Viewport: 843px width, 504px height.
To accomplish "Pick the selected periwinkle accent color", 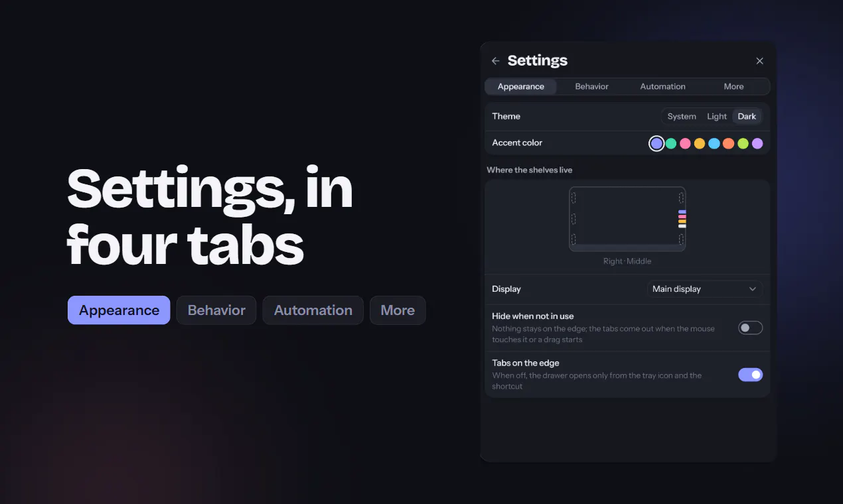I will pos(656,143).
